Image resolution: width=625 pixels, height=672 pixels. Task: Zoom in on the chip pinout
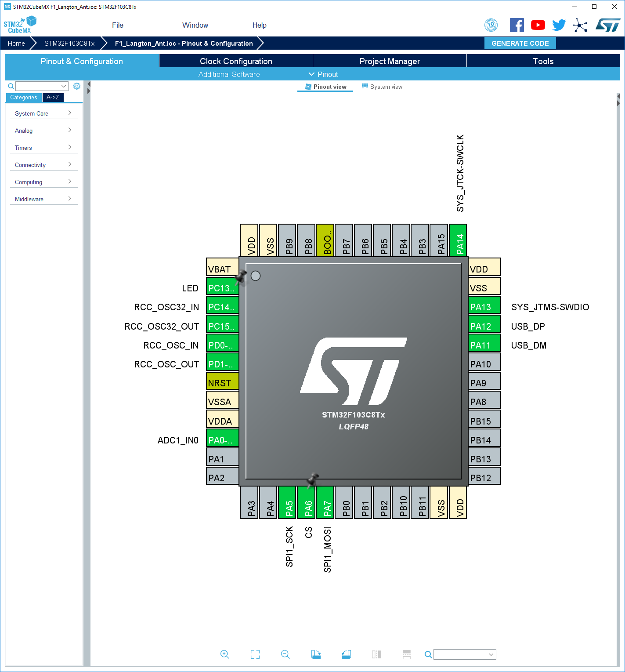click(224, 654)
